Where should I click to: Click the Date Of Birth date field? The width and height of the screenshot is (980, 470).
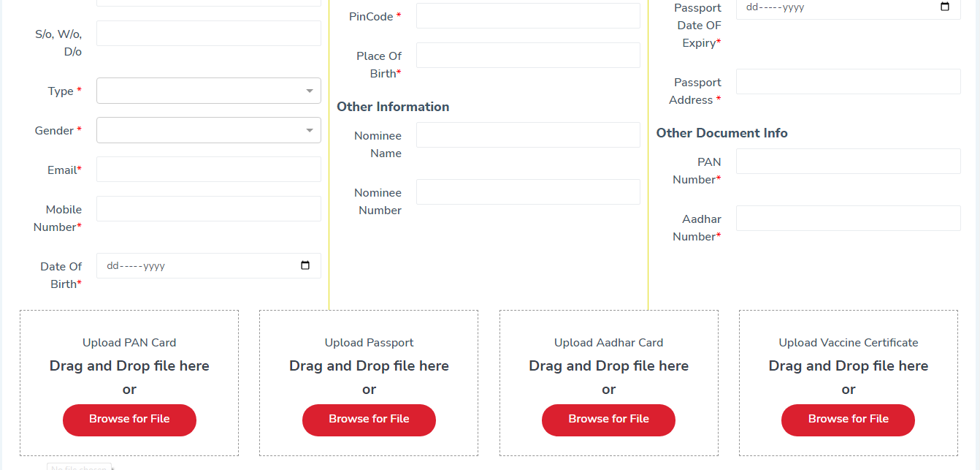pos(209,265)
